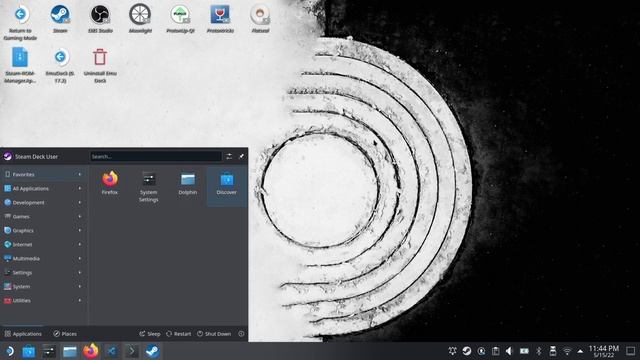Click the show desktop button
This screenshot has width=640, height=360.
pyautogui.click(x=631, y=351)
